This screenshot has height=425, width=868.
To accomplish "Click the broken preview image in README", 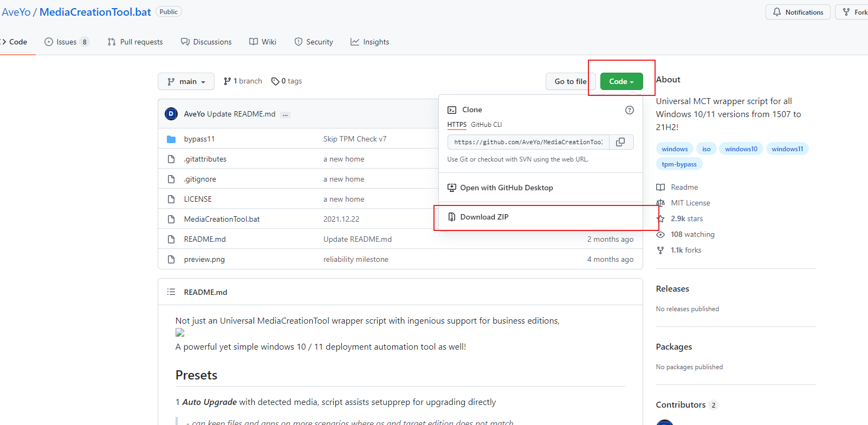I will [180, 333].
